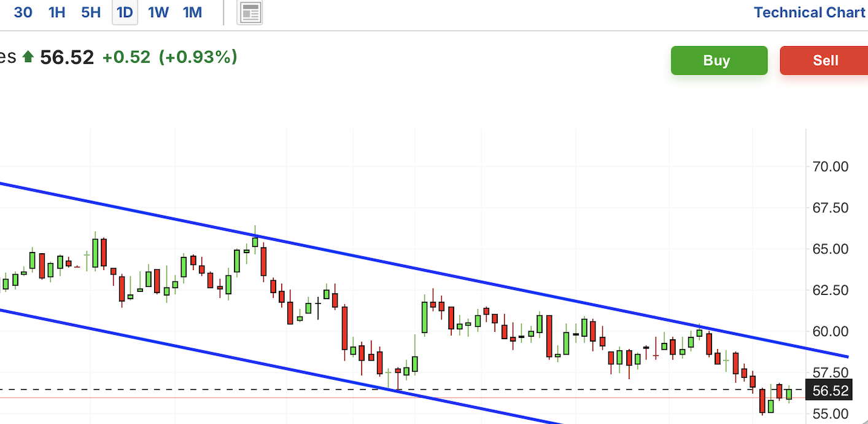This screenshot has width=868, height=424.
Task: Click the 57.50 axis label
Action: coord(830,372)
